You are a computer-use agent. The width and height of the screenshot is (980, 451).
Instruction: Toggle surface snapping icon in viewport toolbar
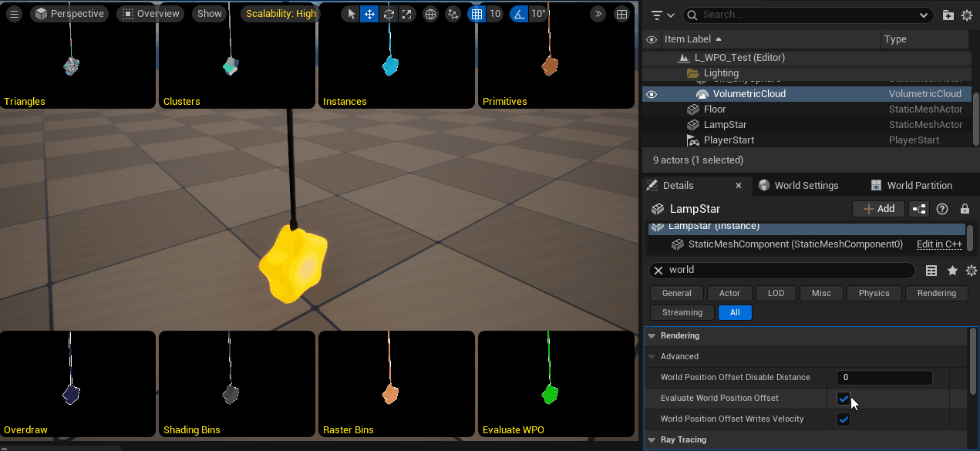pyautogui.click(x=453, y=14)
